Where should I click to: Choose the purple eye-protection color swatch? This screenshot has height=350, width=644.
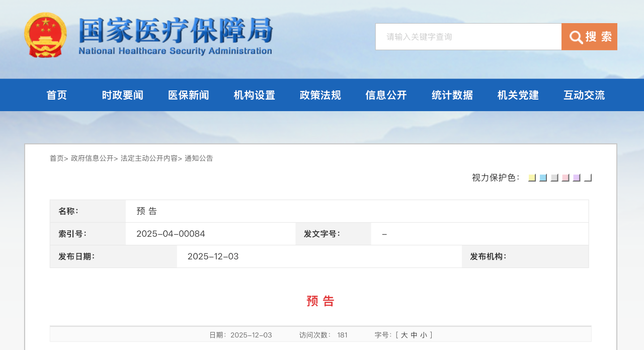(x=577, y=178)
